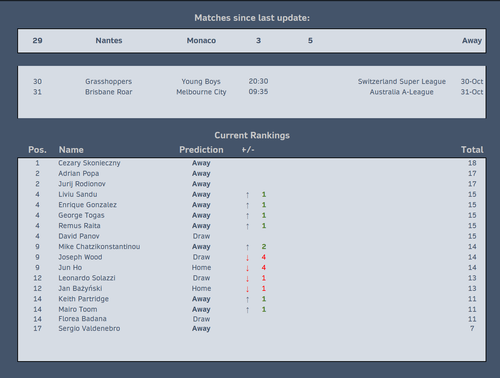Click the up arrow in Liviu Sandu's row
The height and width of the screenshot is (378, 500).
(248, 195)
